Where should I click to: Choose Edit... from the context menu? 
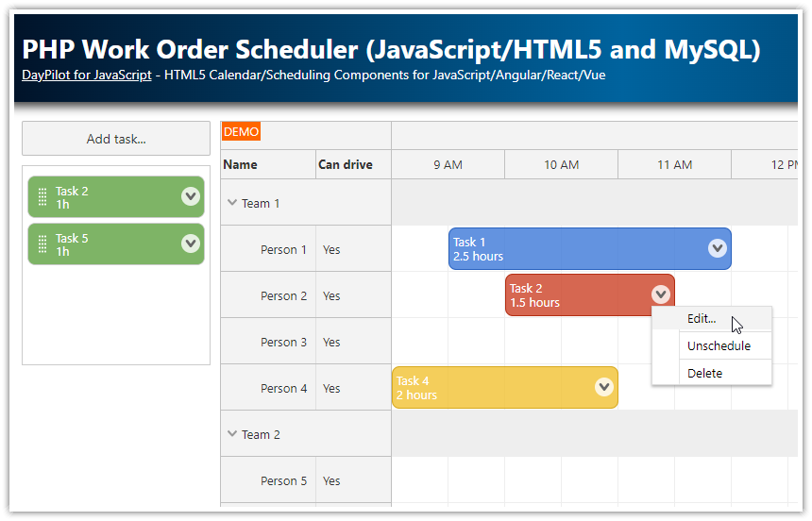(x=712, y=318)
